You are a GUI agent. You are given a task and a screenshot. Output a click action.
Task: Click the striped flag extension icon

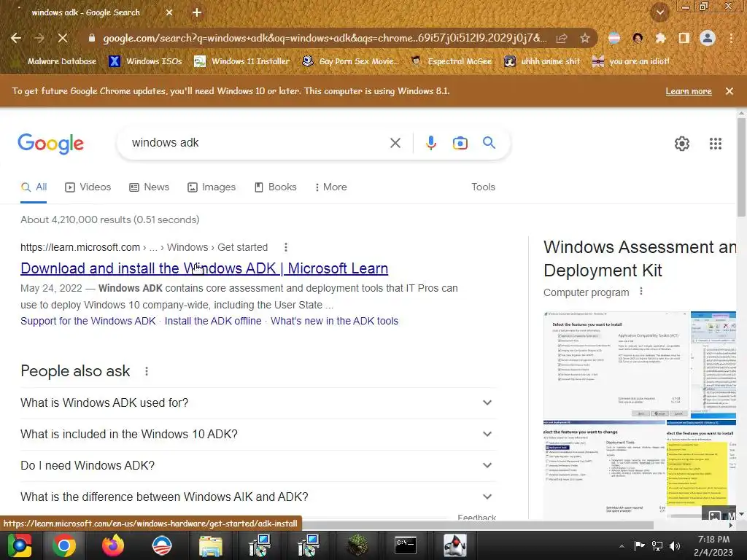[614, 38]
